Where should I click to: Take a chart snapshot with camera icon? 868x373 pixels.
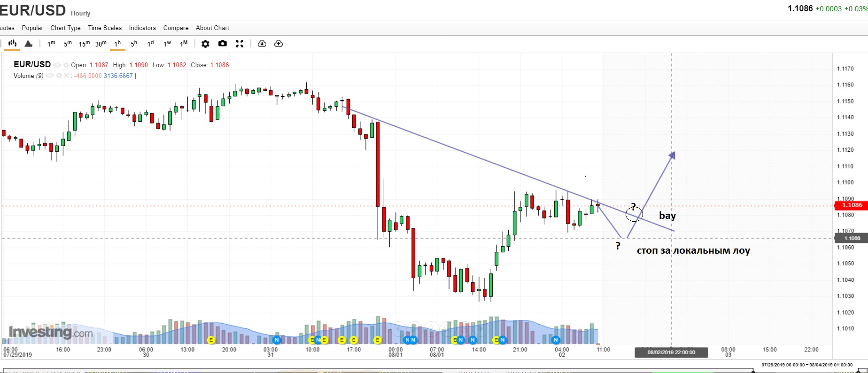click(223, 44)
